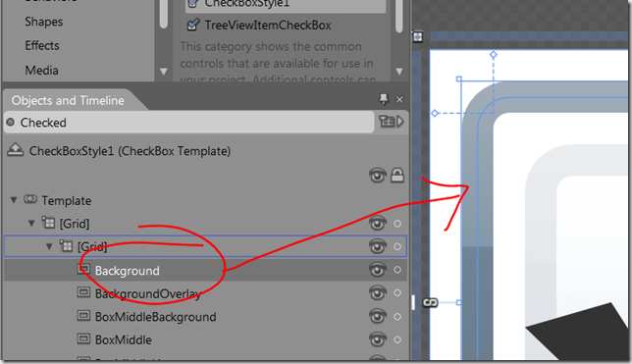The height and width of the screenshot is (364, 632).
Task: Collapse the selected inner [Grid] node
Action: (49, 246)
